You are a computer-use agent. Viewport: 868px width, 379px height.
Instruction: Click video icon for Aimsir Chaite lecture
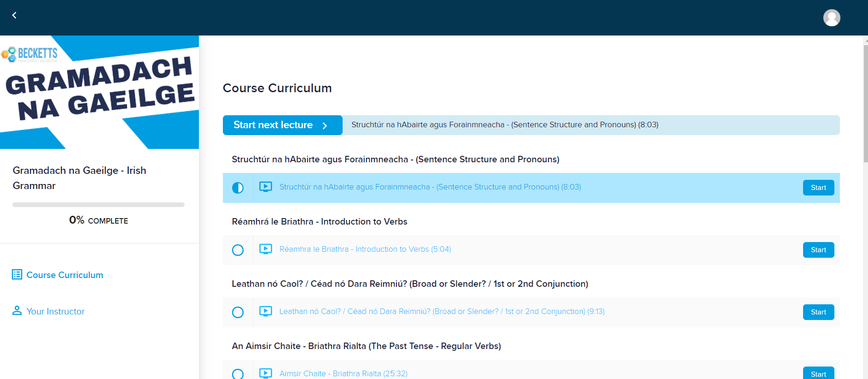266,373
